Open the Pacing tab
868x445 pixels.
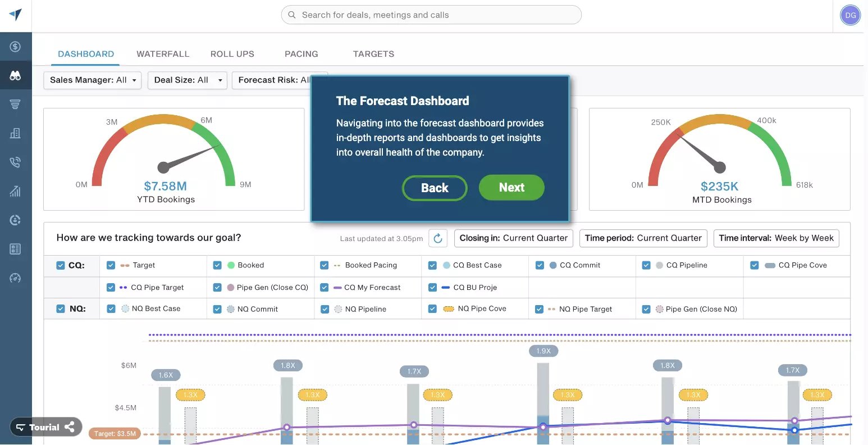(301, 54)
